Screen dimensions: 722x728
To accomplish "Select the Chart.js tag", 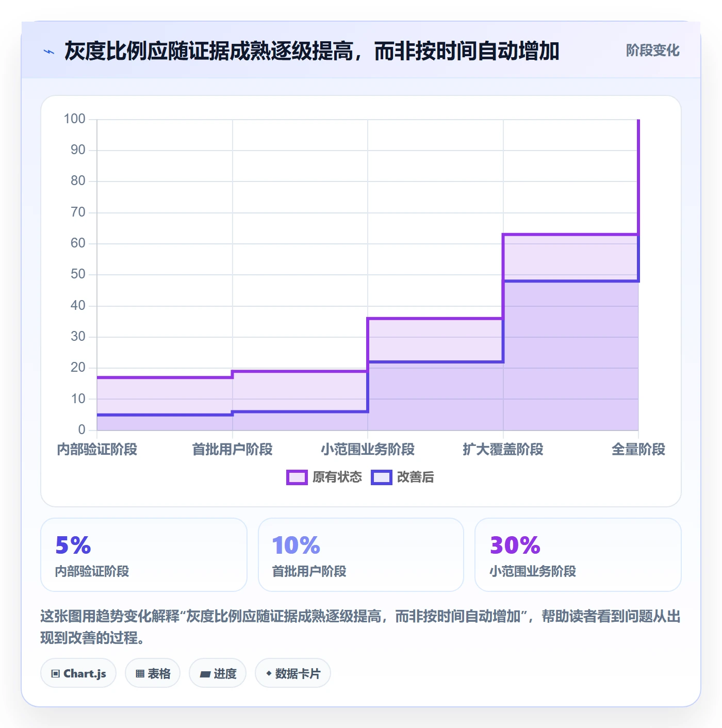I will pos(78,673).
